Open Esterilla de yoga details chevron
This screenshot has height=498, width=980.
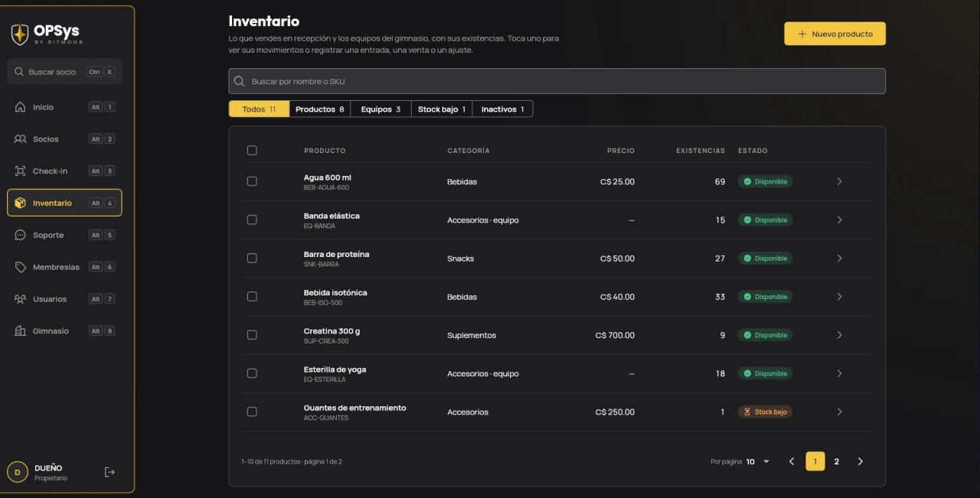(x=839, y=373)
